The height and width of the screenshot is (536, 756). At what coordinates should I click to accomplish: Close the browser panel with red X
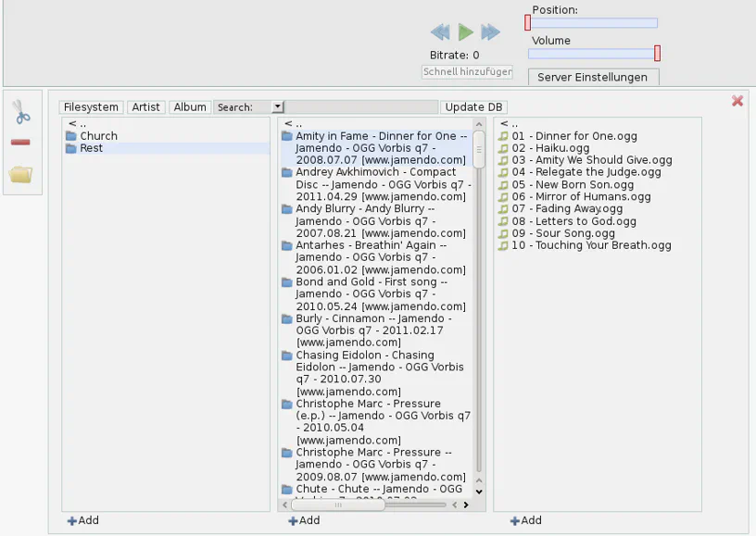(737, 101)
